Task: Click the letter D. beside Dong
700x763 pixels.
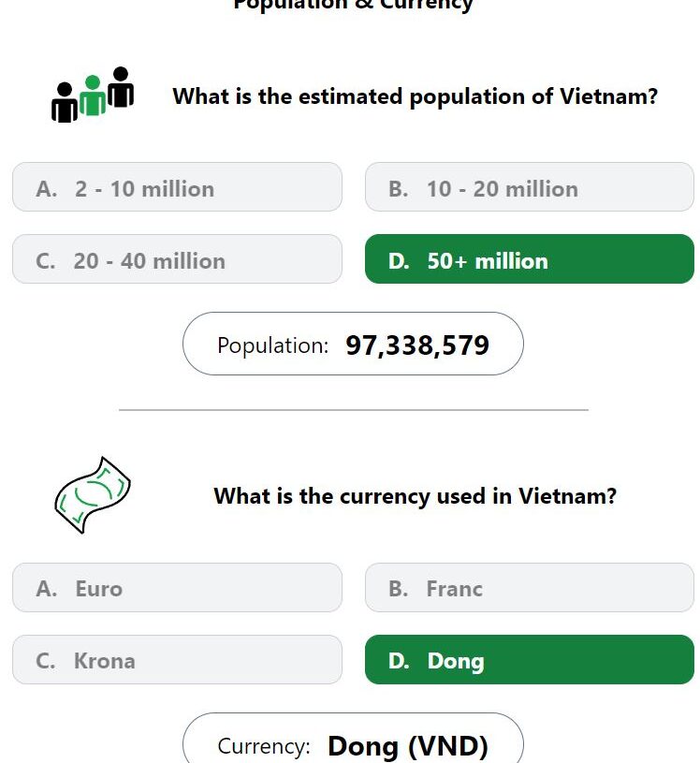Action: 399,661
